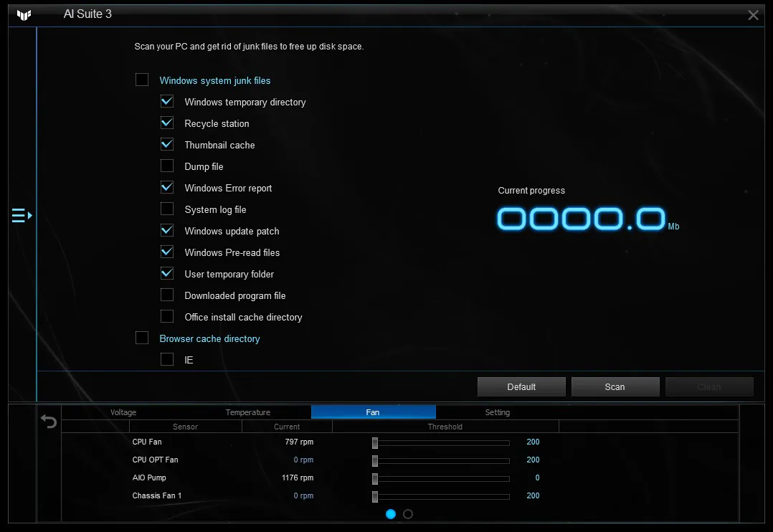
Task: Click the Current progress Mb readout
Action: [x=588, y=219]
